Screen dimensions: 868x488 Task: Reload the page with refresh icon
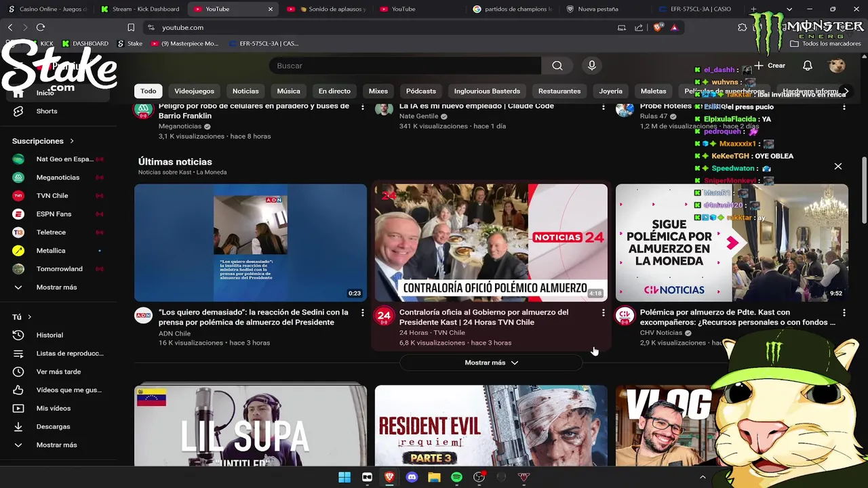pyautogui.click(x=41, y=27)
